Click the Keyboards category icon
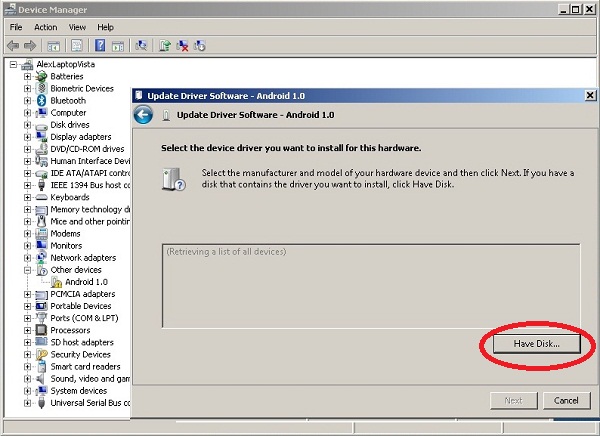The width and height of the screenshot is (600, 436). [41, 198]
